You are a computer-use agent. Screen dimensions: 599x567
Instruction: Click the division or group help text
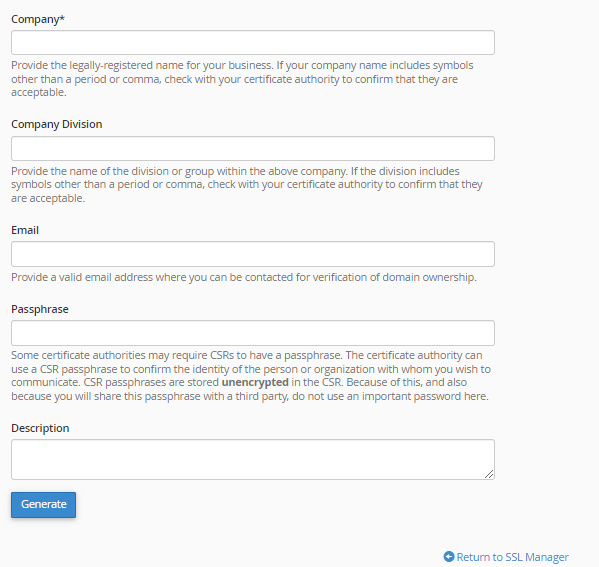tap(247, 185)
